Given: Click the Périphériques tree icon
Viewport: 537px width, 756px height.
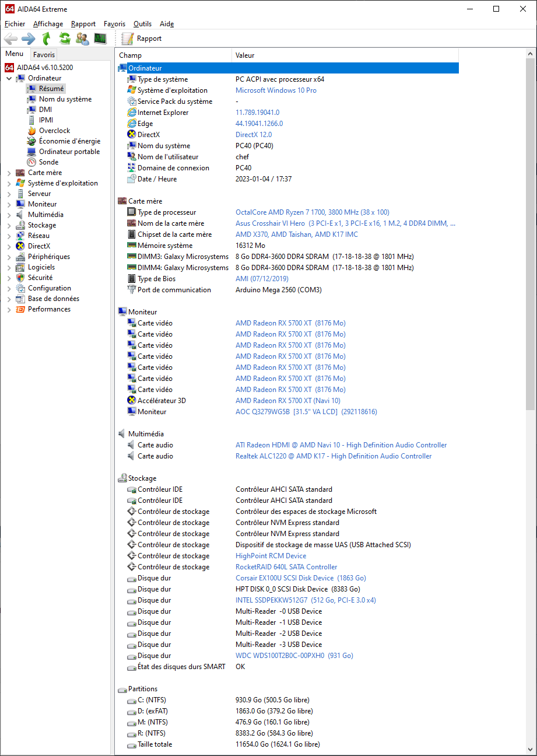Looking at the screenshot, I should tap(20, 257).
